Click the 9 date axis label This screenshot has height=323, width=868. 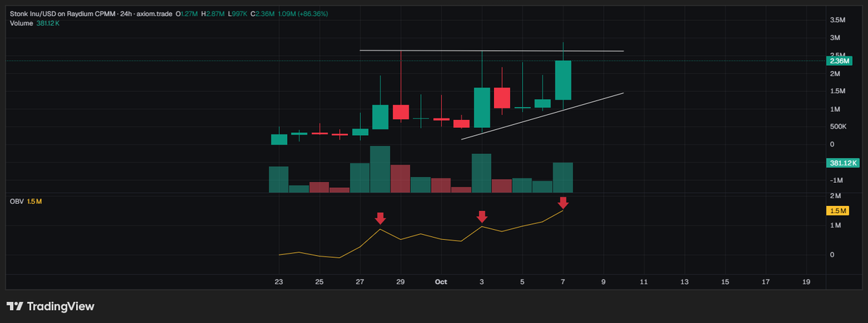[603, 281]
